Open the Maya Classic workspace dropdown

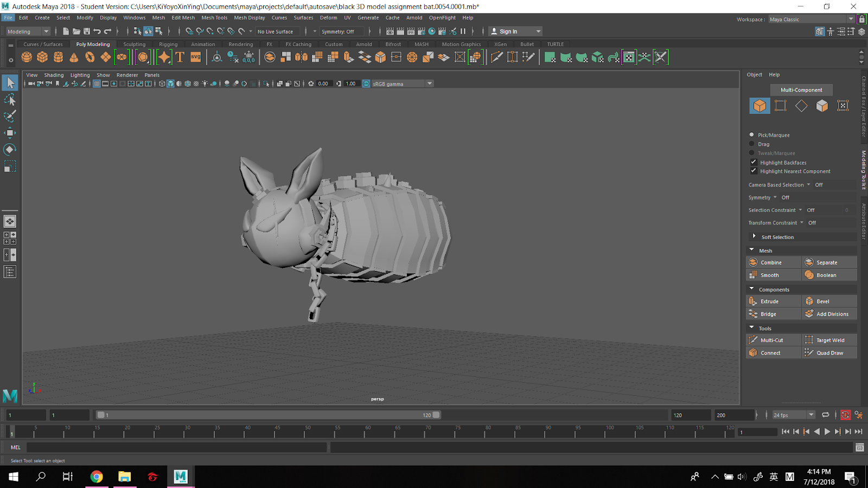tap(812, 20)
